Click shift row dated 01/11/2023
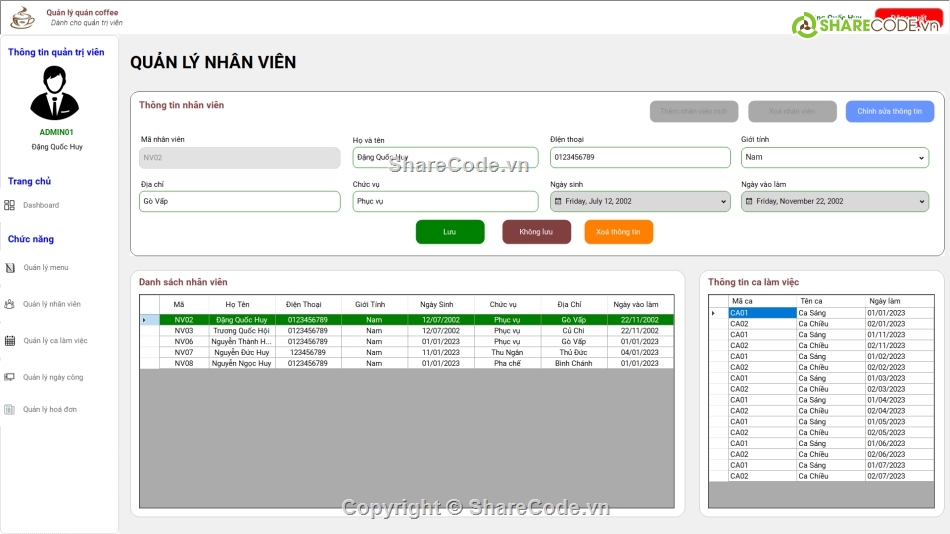Viewport: 950px width, 534px height. (x=822, y=335)
